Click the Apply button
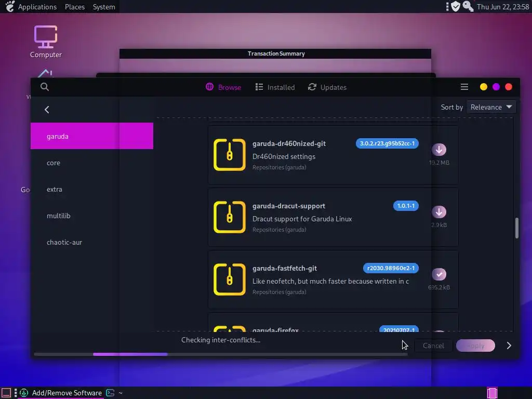The image size is (532, 399). (475, 345)
